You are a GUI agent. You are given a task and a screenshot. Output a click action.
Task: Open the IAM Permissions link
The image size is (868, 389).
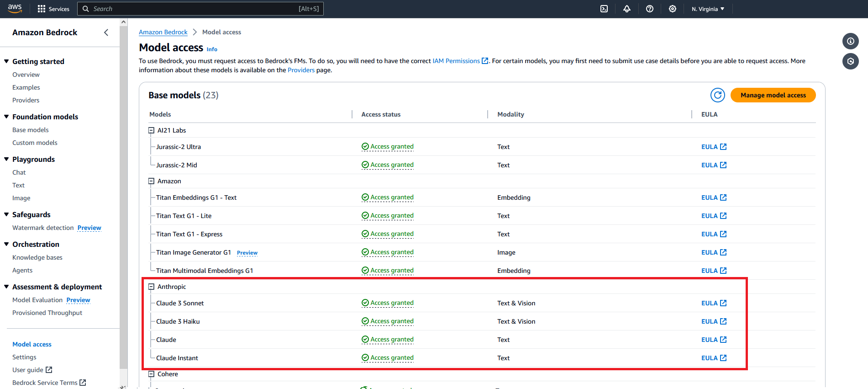tap(456, 61)
